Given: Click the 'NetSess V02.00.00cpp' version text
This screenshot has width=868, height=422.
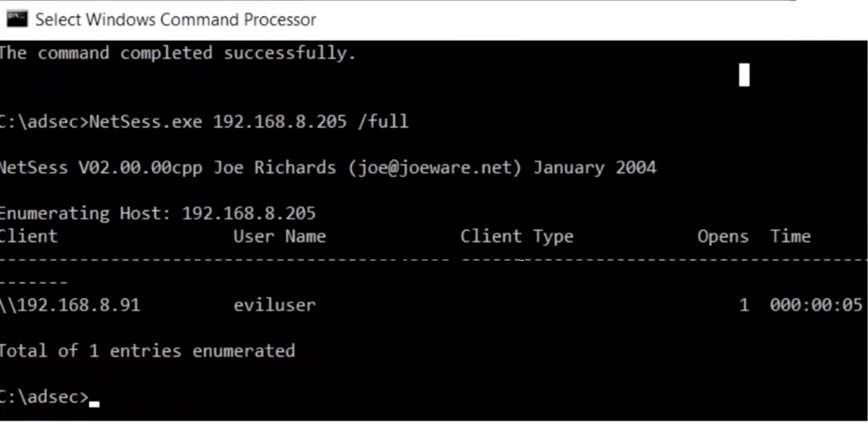Looking at the screenshot, I should 100,168.
